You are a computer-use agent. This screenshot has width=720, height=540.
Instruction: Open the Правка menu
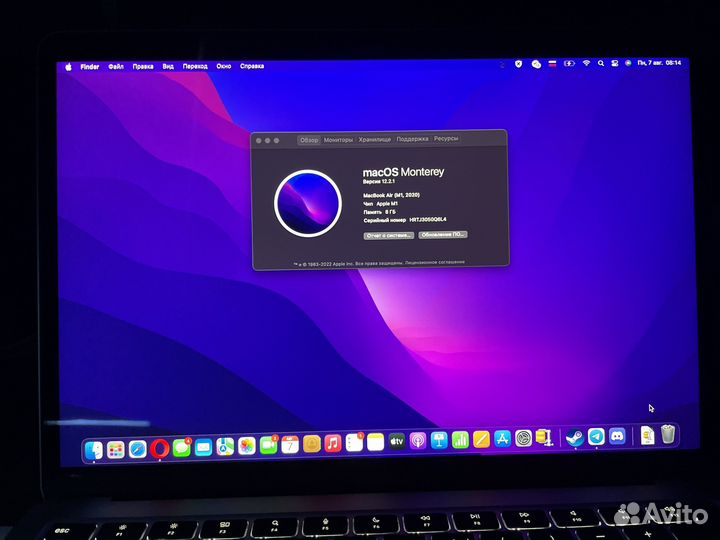coord(143,67)
